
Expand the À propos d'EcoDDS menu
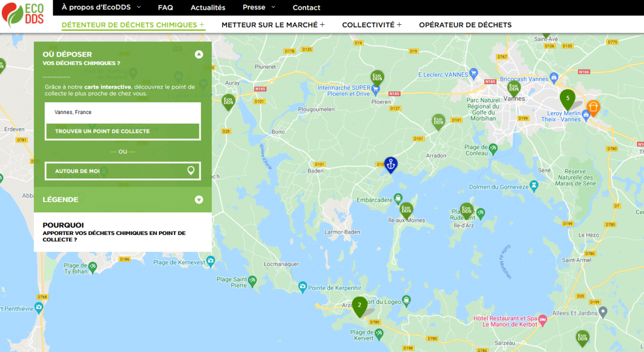click(x=101, y=7)
